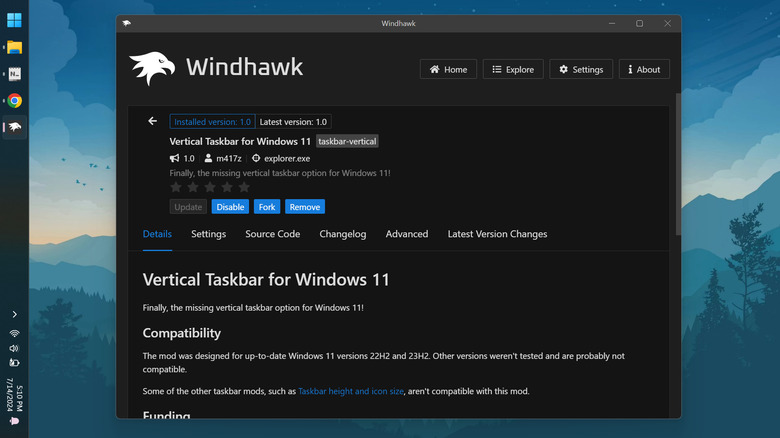The image size is (780, 438).
Task: Follow the Taskbar height and icon size link
Action: (350, 391)
